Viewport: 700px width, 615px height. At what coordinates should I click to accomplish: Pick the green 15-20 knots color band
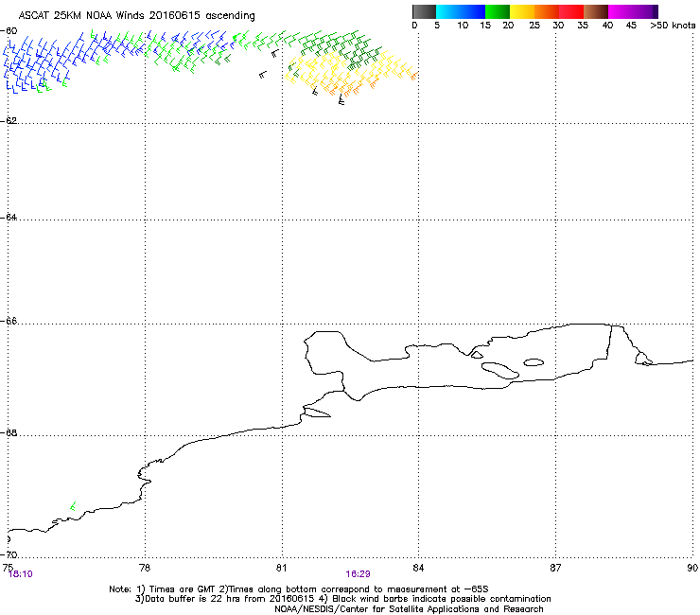(x=498, y=11)
